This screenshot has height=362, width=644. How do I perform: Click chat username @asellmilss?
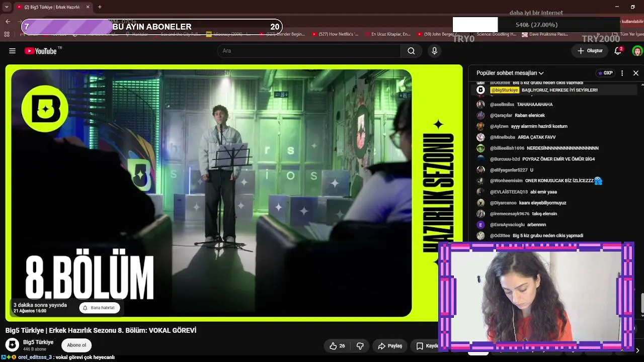click(x=502, y=105)
